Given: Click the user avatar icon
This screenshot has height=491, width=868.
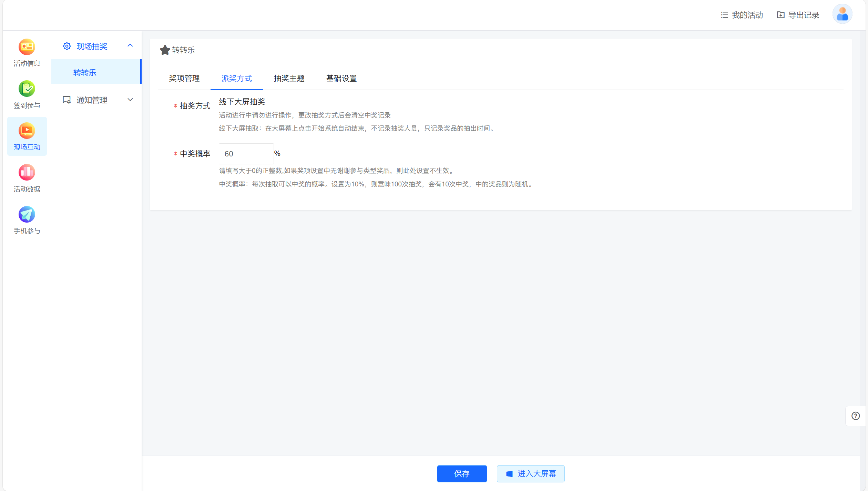Looking at the screenshot, I should pos(842,14).
